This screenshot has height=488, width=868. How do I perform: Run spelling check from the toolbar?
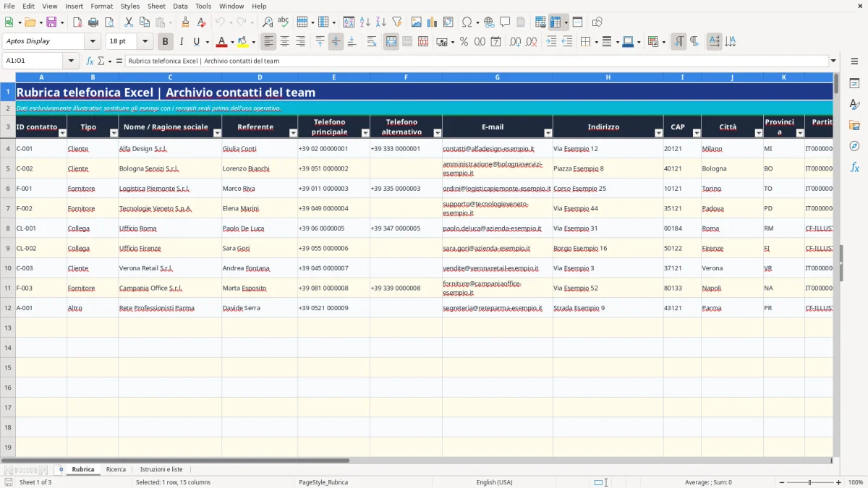point(283,22)
